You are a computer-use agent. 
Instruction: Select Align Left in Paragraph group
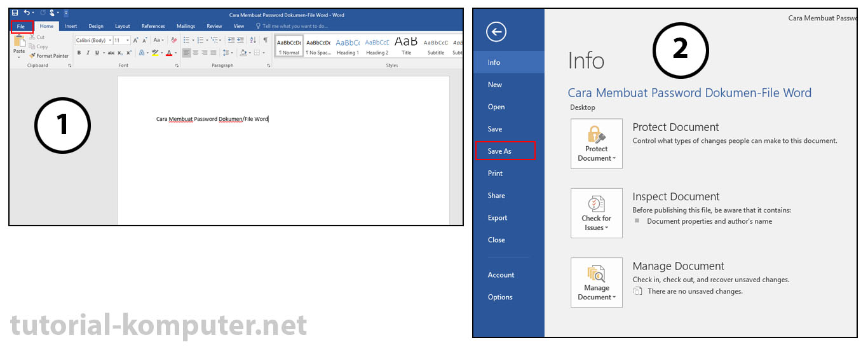pos(186,53)
